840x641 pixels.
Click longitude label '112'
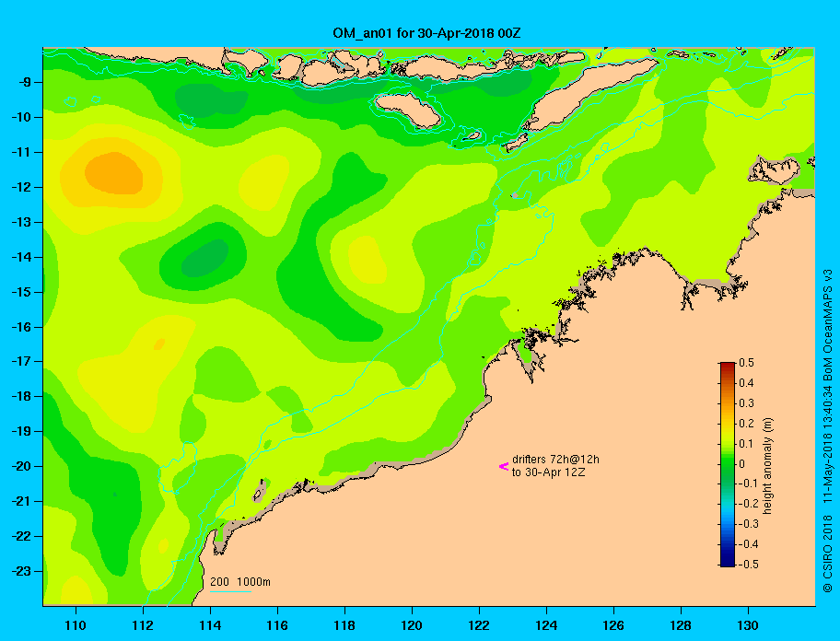pyautogui.click(x=143, y=625)
